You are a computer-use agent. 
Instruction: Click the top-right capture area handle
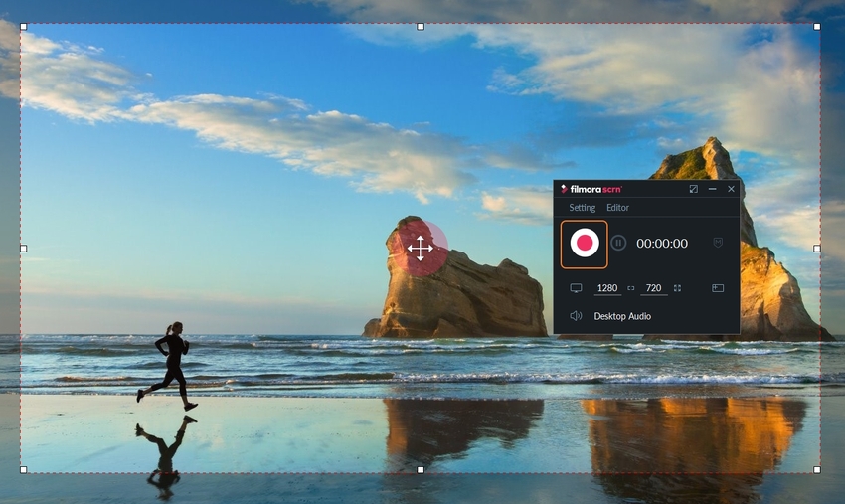[x=817, y=27]
